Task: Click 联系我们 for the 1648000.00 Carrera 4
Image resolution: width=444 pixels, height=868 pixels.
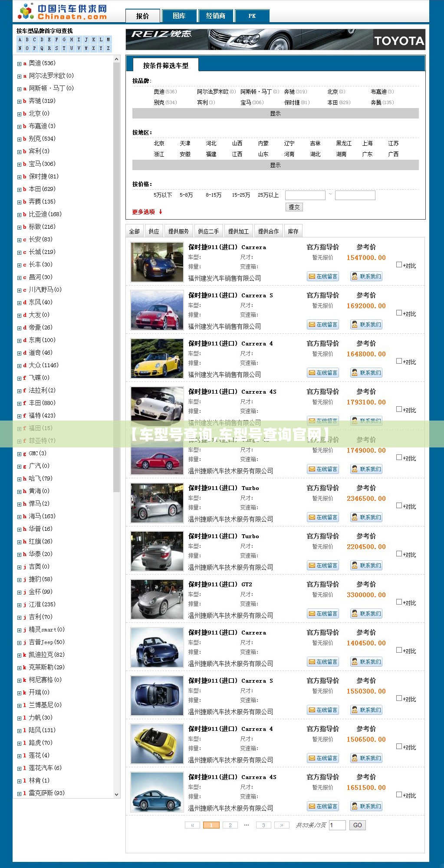Action: 366,373
